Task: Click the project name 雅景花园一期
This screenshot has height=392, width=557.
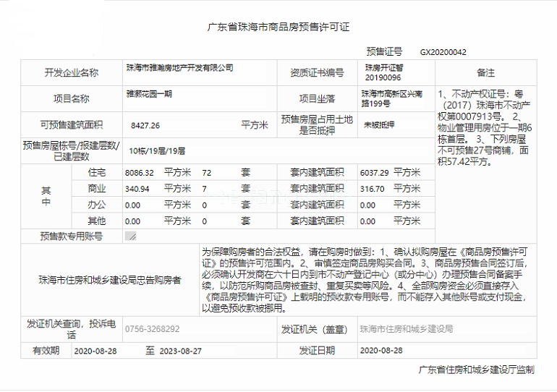Action: [148, 94]
